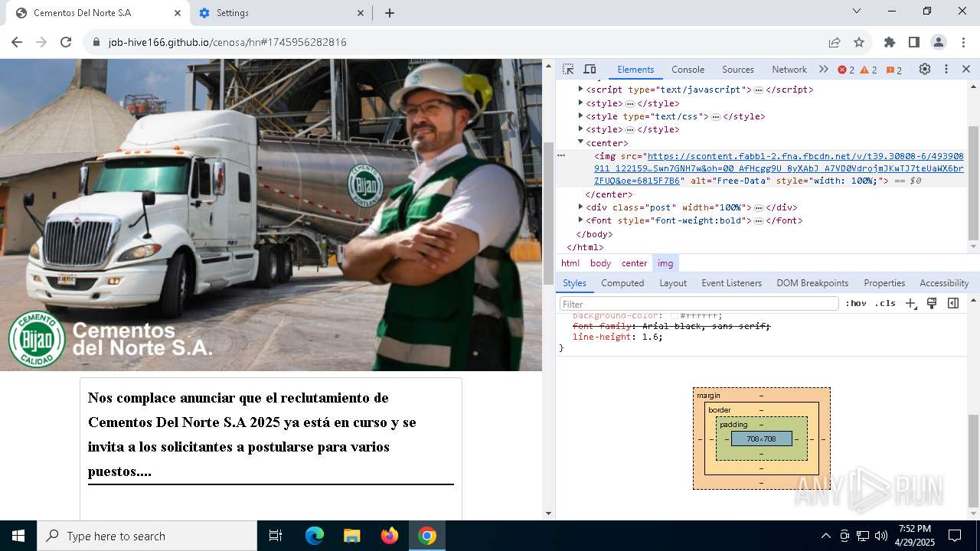Image resolution: width=980 pixels, height=551 pixels.
Task: Expand the font style bold node
Action: point(581,220)
